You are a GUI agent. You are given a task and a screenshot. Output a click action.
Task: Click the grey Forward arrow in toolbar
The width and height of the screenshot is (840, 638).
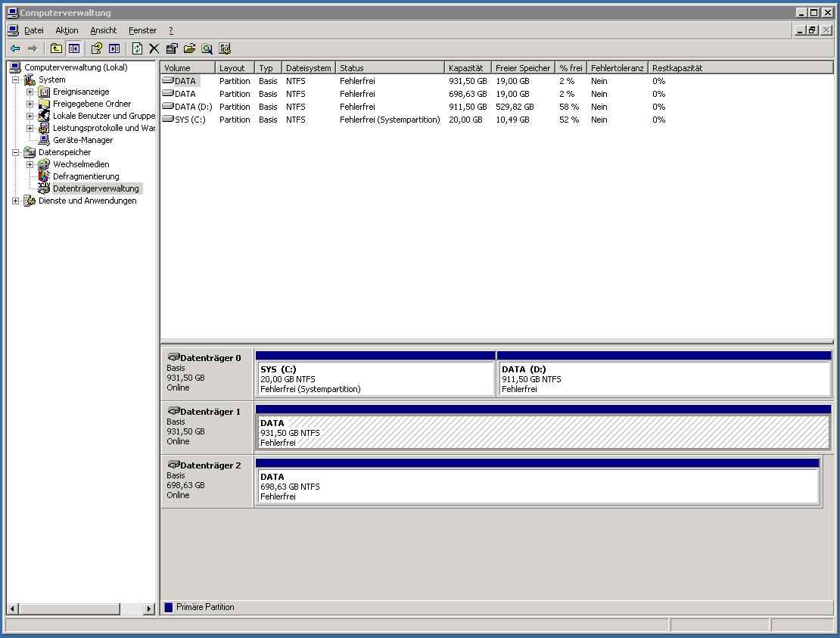pos(33,48)
